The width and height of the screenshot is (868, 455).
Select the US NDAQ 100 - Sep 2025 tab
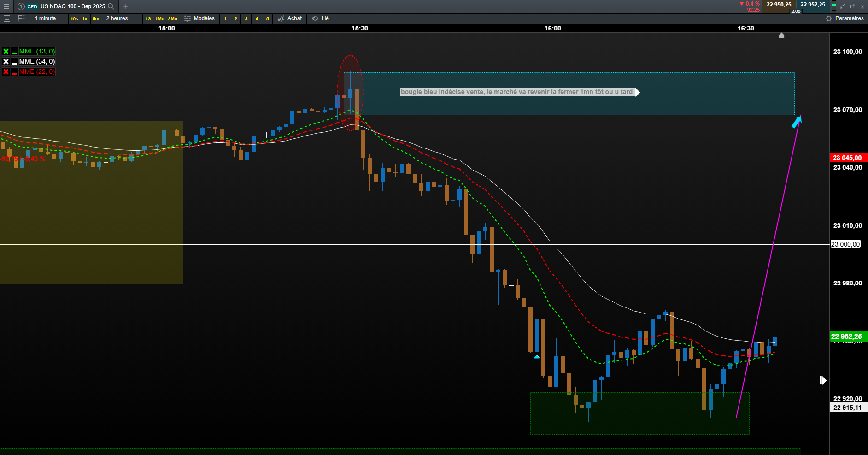click(x=72, y=6)
